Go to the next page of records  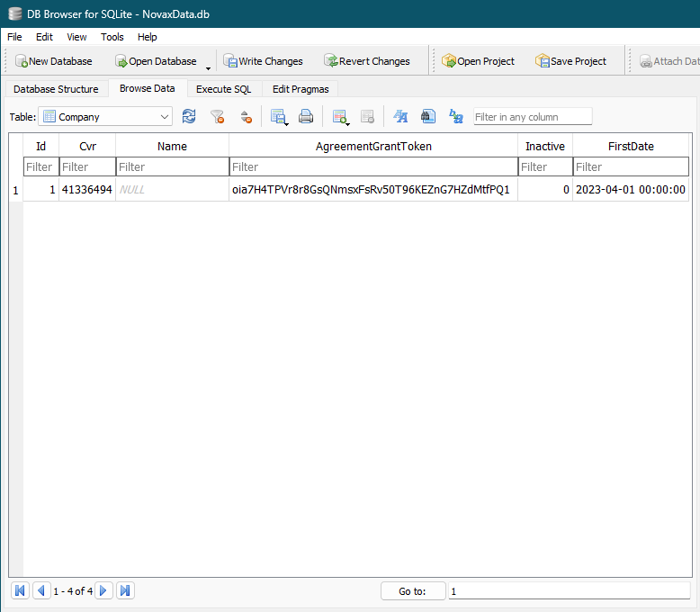click(x=103, y=590)
